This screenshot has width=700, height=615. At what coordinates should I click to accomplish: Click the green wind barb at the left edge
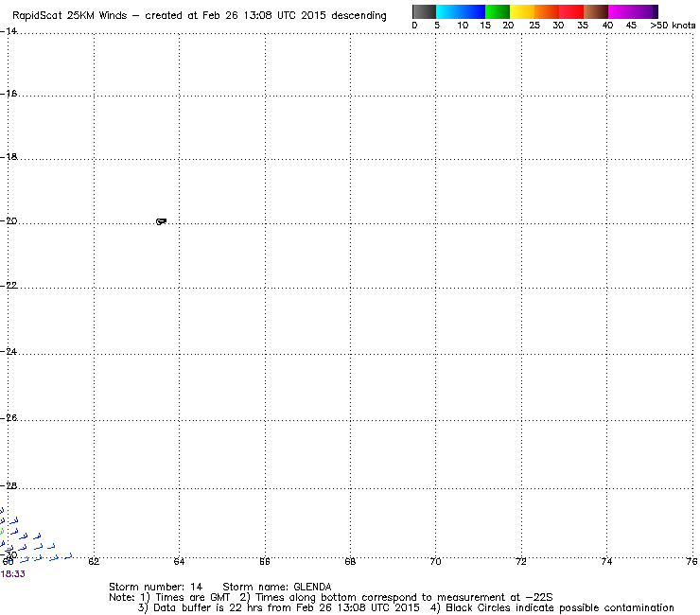pos(2,532)
